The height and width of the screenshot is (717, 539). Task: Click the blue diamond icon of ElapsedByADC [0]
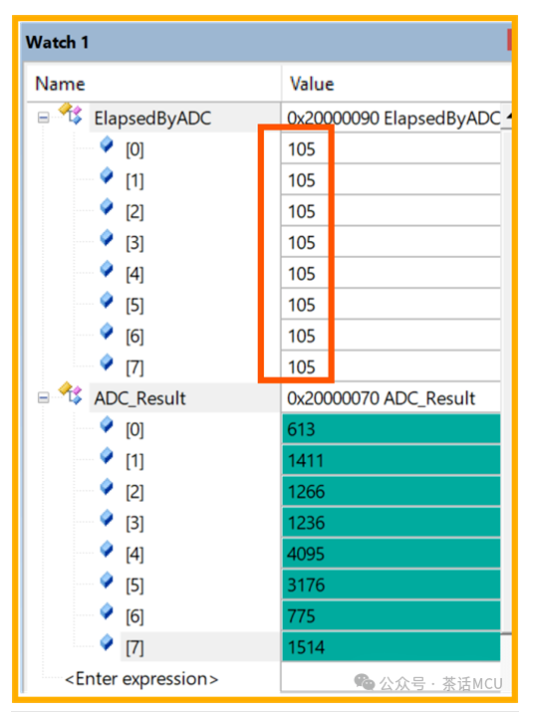pos(107,144)
